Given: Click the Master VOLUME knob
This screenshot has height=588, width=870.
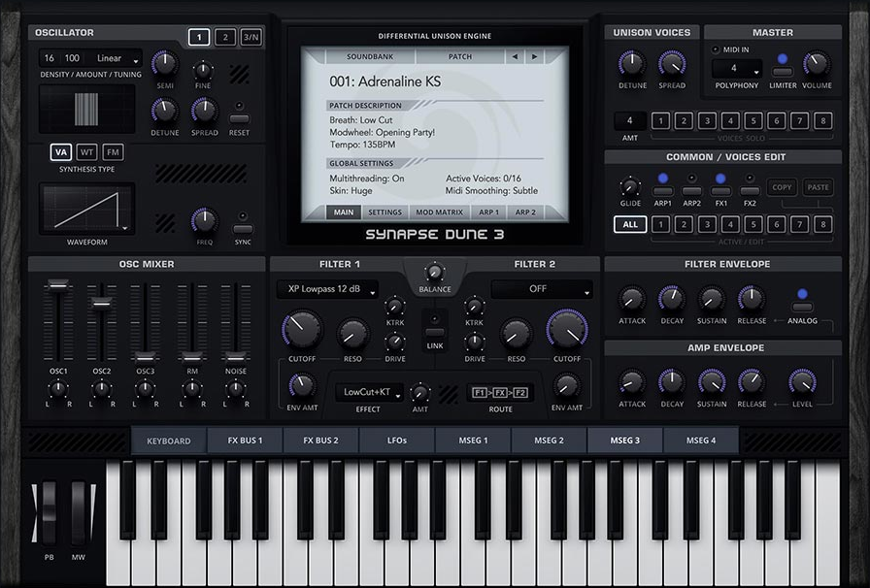Looking at the screenshot, I should tap(817, 64).
